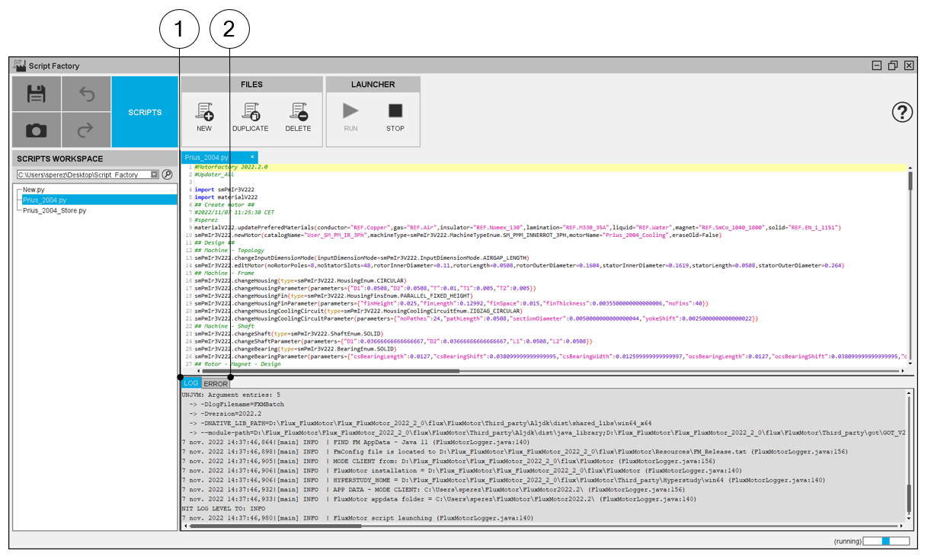Open the help question mark icon
The width and height of the screenshot is (931, 560).
point(902,113)
